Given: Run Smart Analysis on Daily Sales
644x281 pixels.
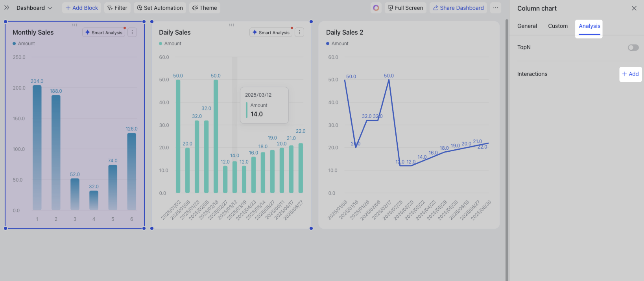Looking at the screenshot, I should (x=271, y=33).
